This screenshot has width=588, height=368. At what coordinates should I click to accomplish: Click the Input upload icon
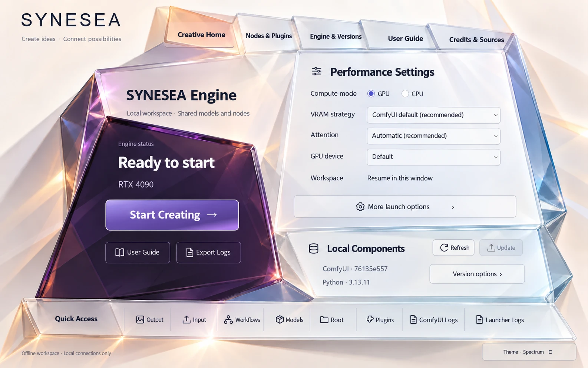coord(186,319)
